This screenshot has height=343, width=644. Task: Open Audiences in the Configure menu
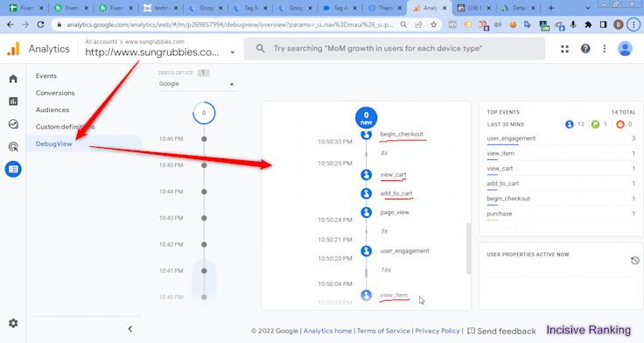coord(52,109)
